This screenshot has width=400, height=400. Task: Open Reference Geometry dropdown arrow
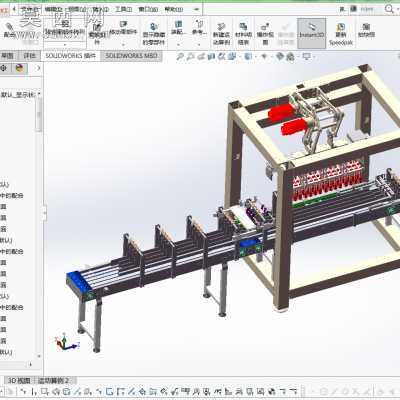click(x=199, y=44)
